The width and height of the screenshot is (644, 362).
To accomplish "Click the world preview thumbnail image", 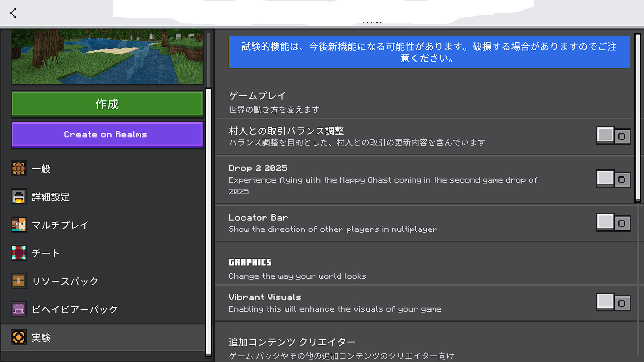I will point(107,56).
